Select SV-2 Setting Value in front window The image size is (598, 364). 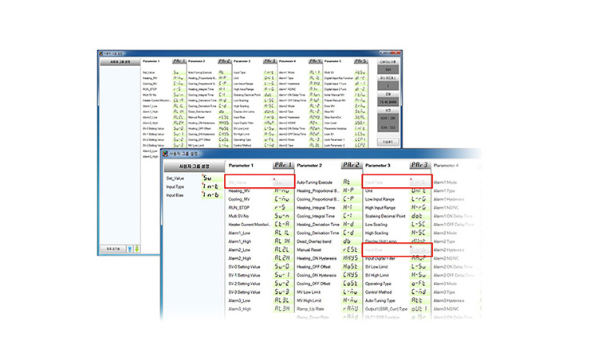(x=245, y=284)
